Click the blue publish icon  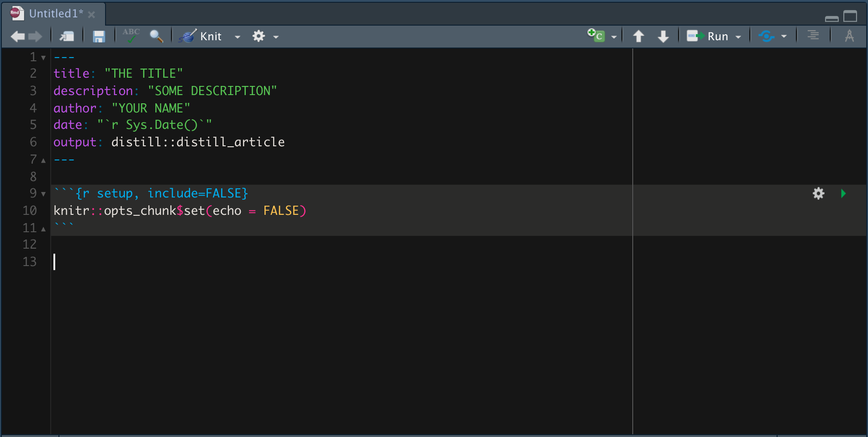pyautogui.click(x=767, y=36)
